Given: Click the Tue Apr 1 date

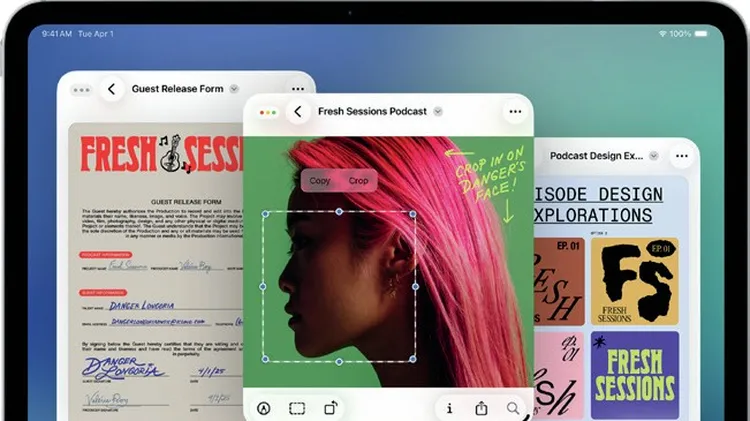Looking at the screenshot, I should (96, 33).
